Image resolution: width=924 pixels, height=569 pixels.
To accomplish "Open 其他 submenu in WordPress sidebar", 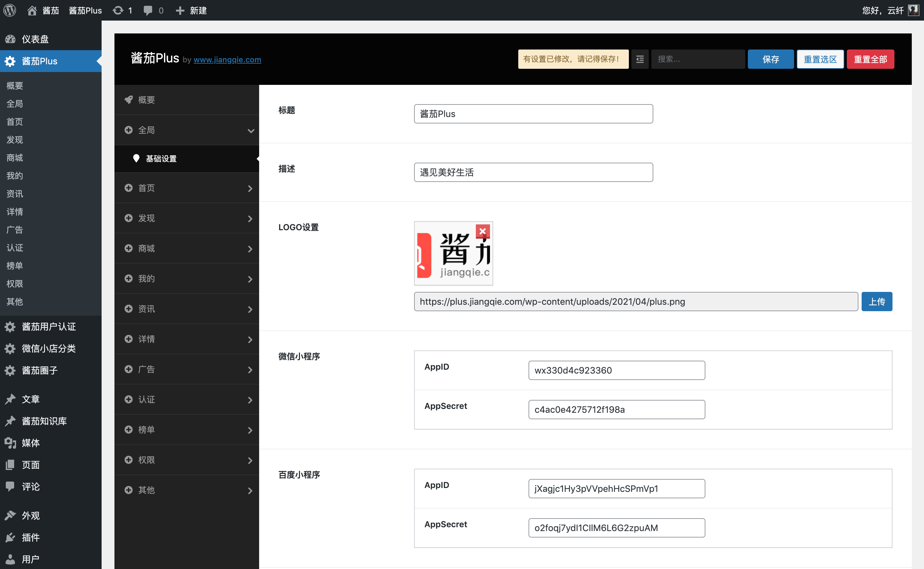I will [x=15, y=302].
